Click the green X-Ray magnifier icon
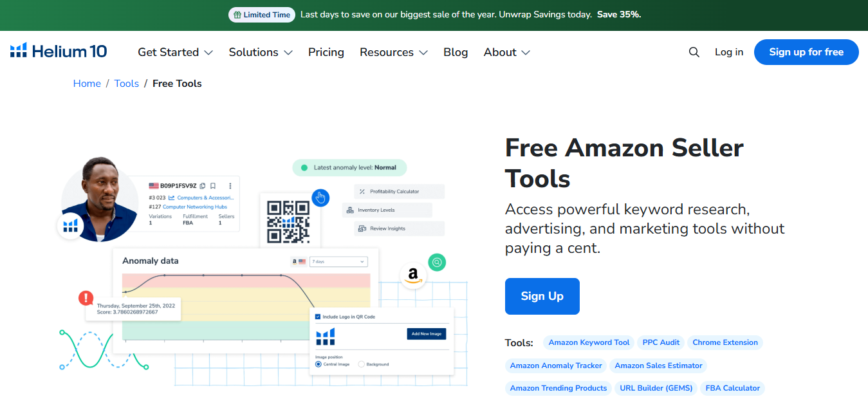 pos(437,263)
